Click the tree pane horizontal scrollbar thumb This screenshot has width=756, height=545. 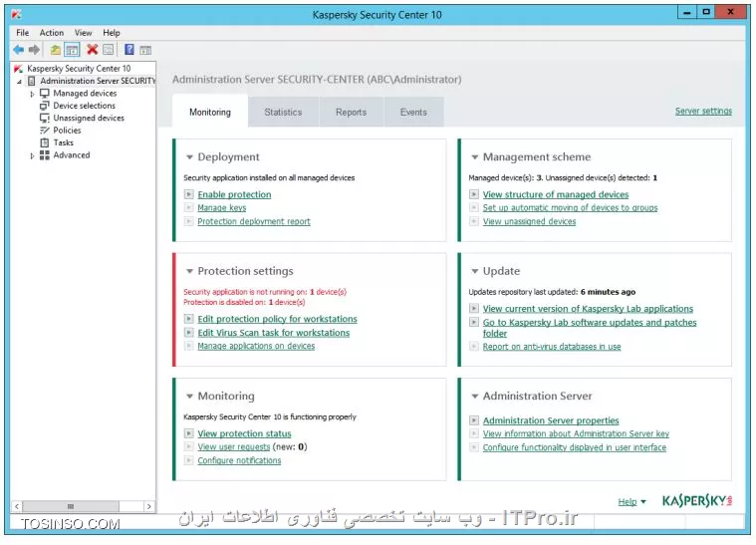pyautogui.click(x=71, y=506)
